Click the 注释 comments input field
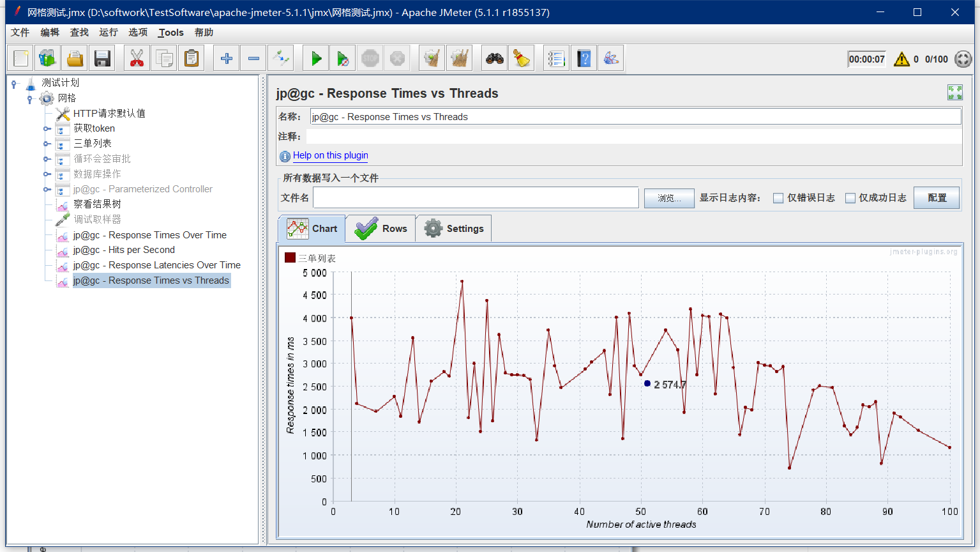Screen dimensions: 980x552 (634, 136)
